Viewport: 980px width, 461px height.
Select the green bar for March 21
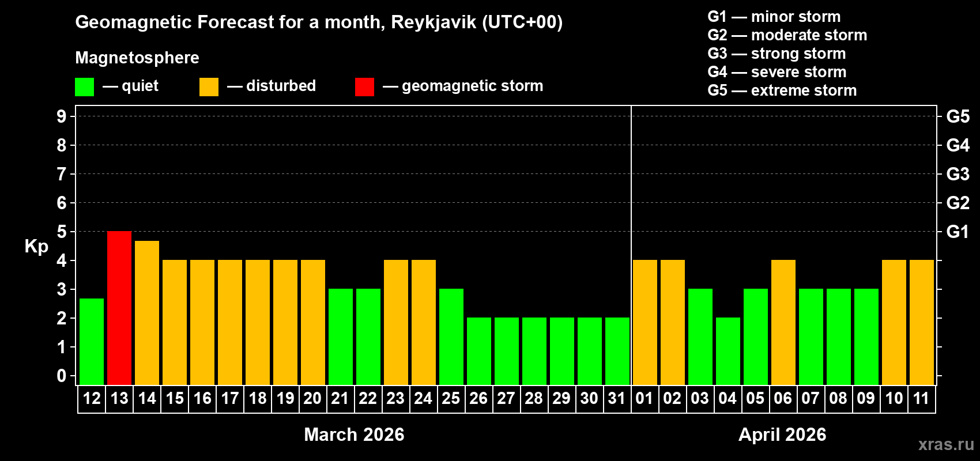tap(341, 337)
